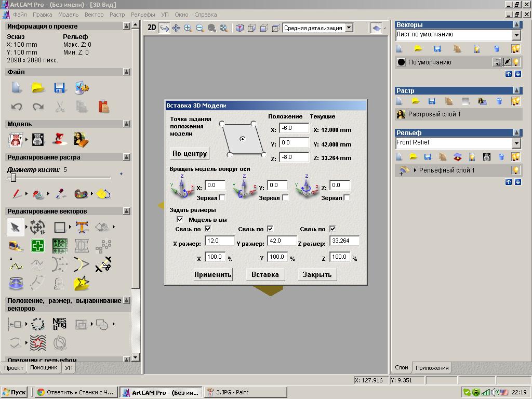Click the 'Вставка' button
This screenshot has height=399, width=532.
click(265, 274)
